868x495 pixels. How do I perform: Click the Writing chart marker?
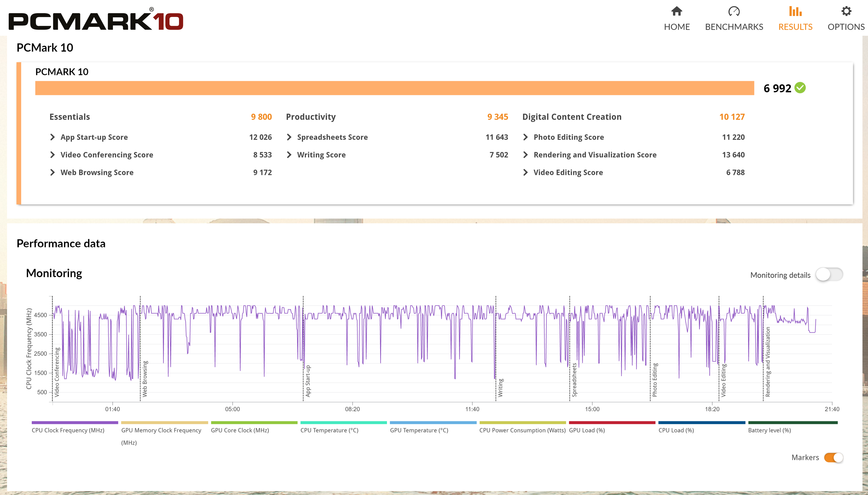pyautogui.click(x=501, y=388)
